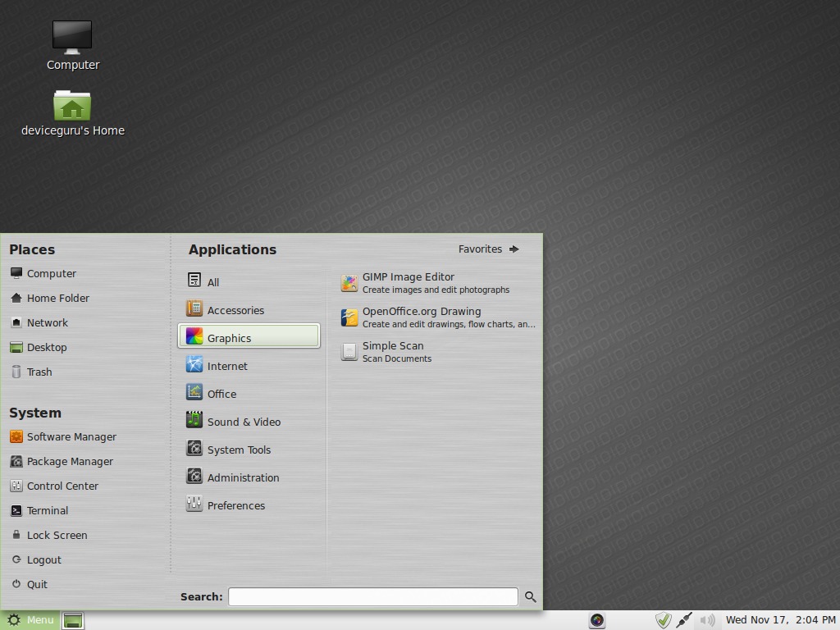The image size is (840, 630).
Task: Select Office category
Action: pyautogui.click(x=249, y=393)
